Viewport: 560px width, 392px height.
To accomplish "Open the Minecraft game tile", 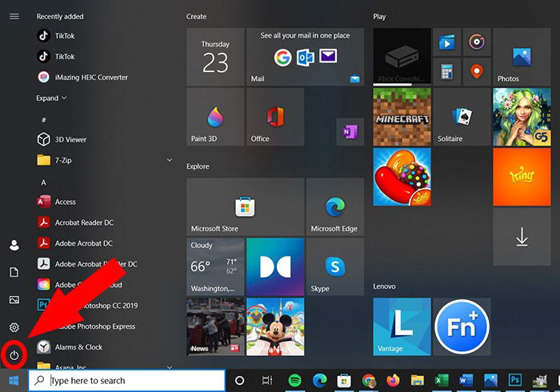I will [402, 117].
